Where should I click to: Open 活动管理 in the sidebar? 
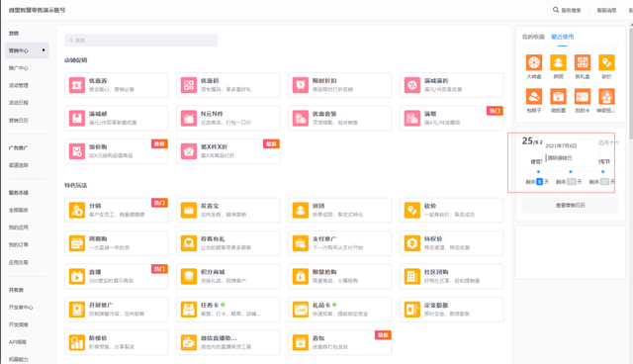[19, 85]
